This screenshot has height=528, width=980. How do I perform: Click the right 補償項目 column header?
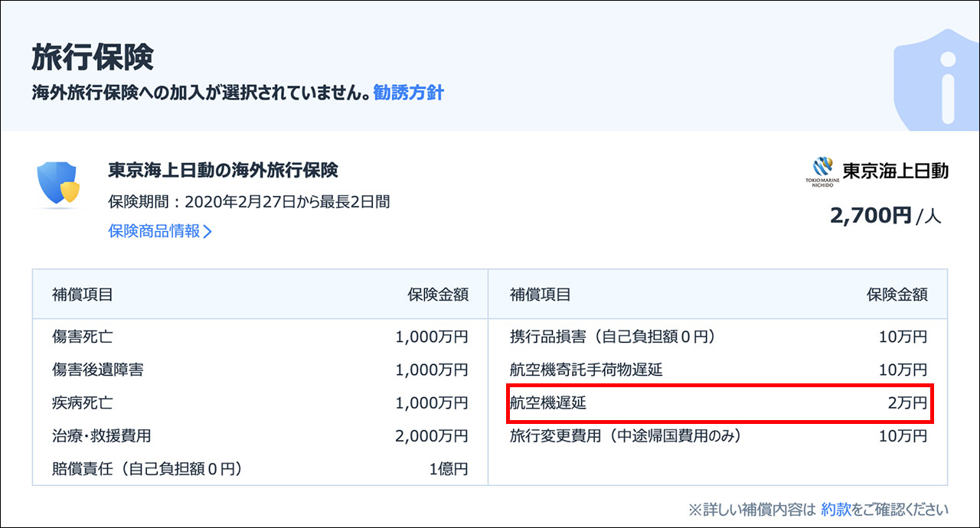point(541,295)
